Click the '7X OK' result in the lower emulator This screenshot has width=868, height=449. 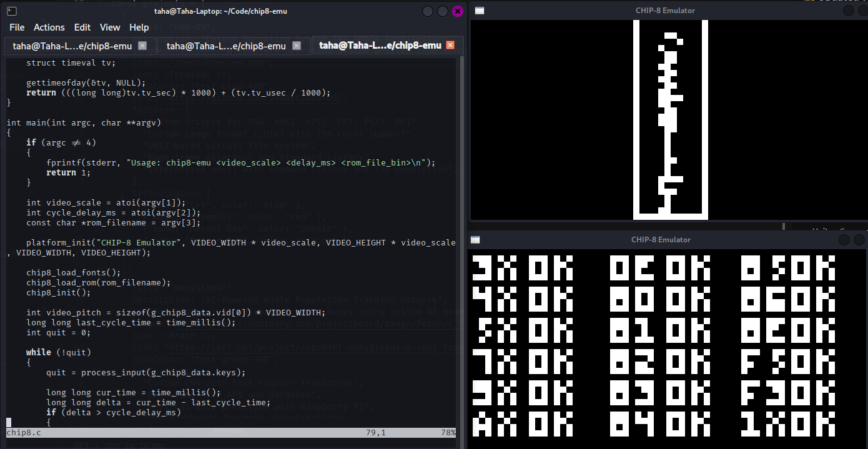click(523, 361)
